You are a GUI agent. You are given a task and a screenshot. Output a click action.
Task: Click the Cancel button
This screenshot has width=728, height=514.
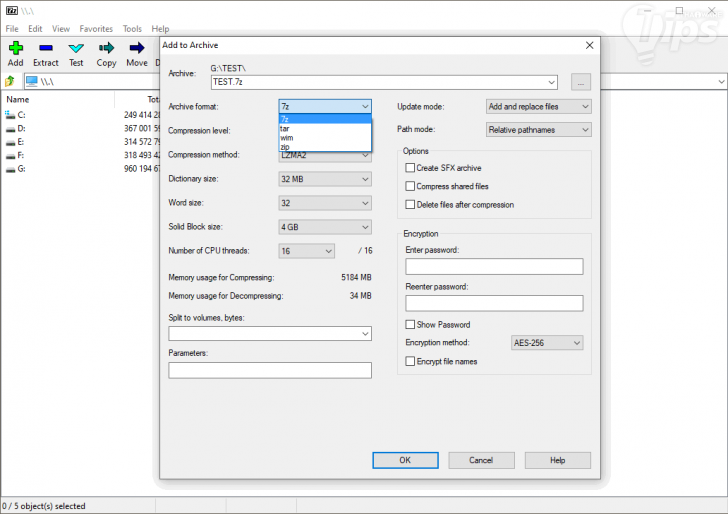coord(481,460)
